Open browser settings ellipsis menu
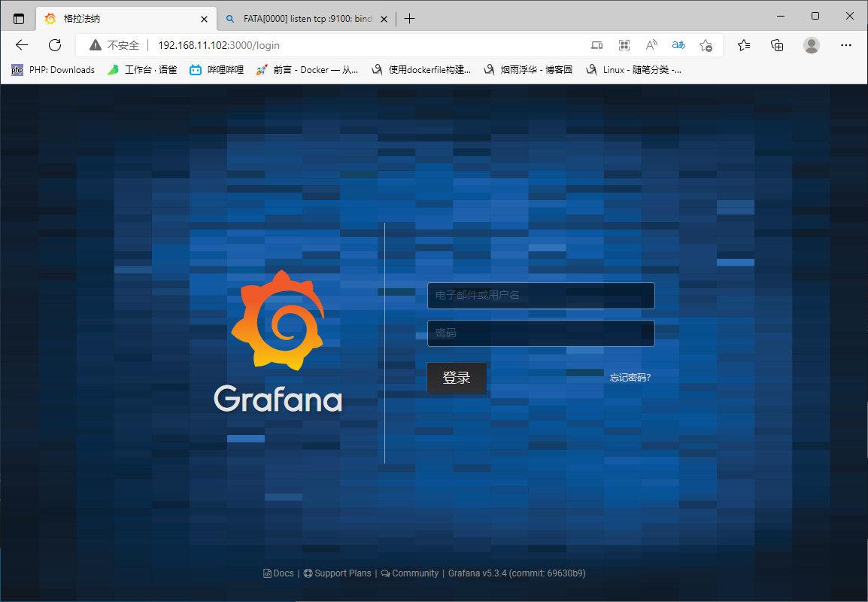This screenshot has width=868, height=602. coord(846,45)
